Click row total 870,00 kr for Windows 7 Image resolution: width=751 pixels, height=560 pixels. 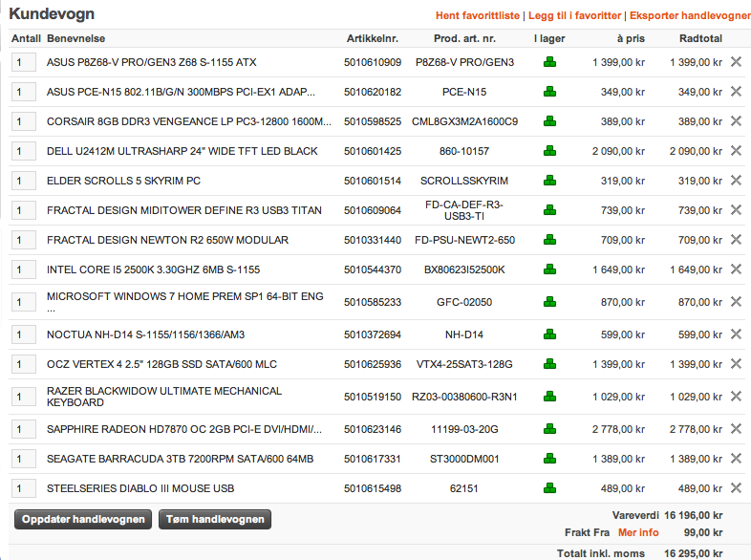pos(700,302)
